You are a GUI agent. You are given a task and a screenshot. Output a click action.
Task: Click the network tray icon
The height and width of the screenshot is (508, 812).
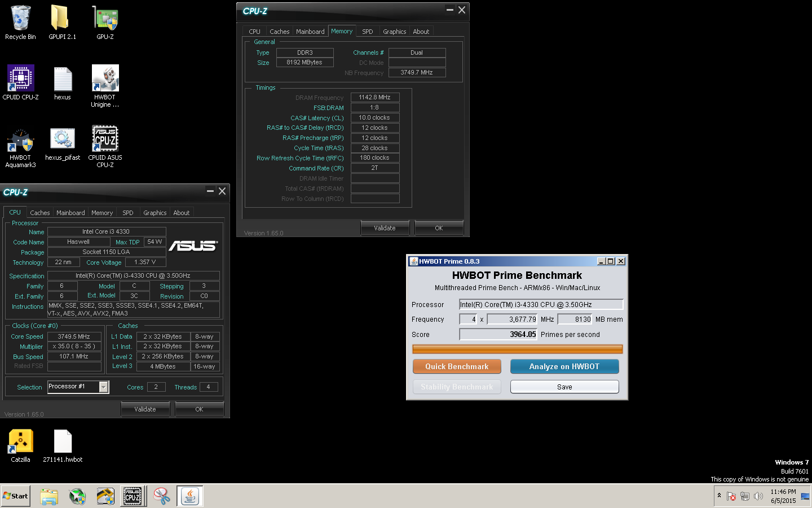(745, 496)
